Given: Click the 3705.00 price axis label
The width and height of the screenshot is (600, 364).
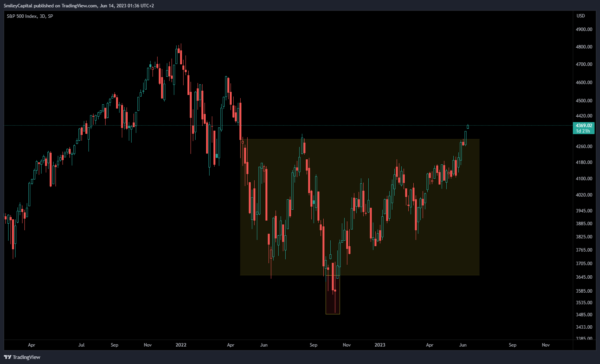Looking at the screenshot, I should click(584, 264).
